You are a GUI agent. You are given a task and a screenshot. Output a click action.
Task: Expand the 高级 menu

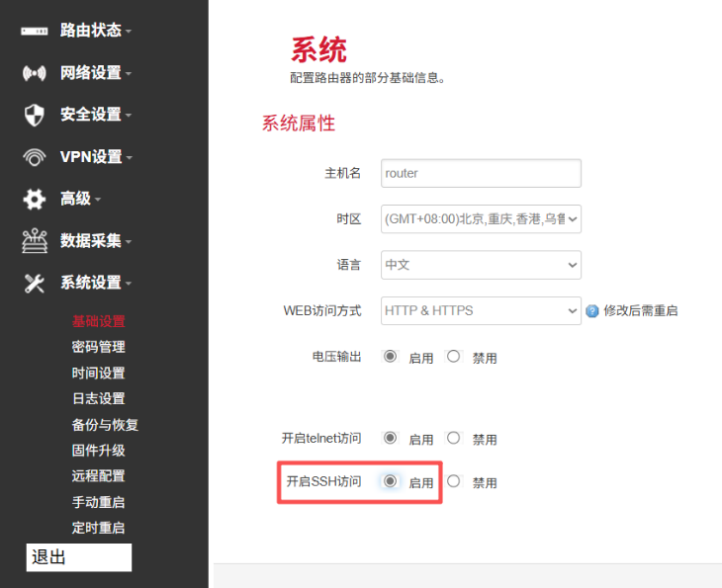(x=80, y=200)
